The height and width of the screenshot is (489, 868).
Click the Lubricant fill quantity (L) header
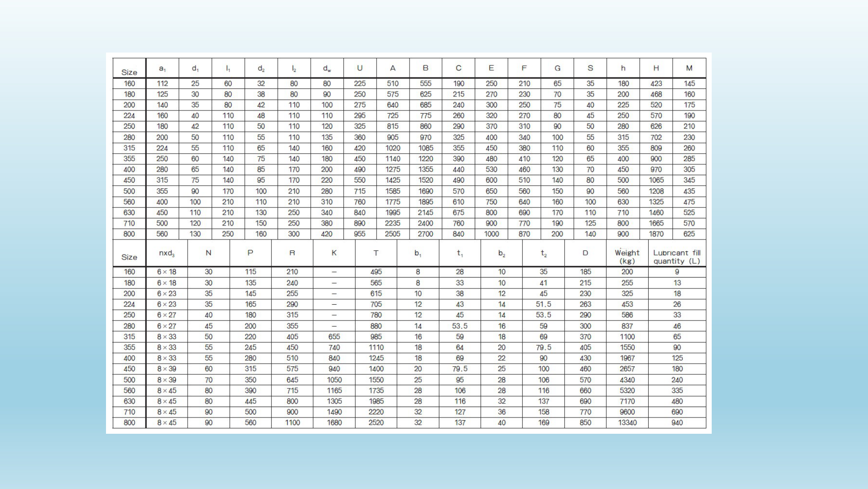677,257
